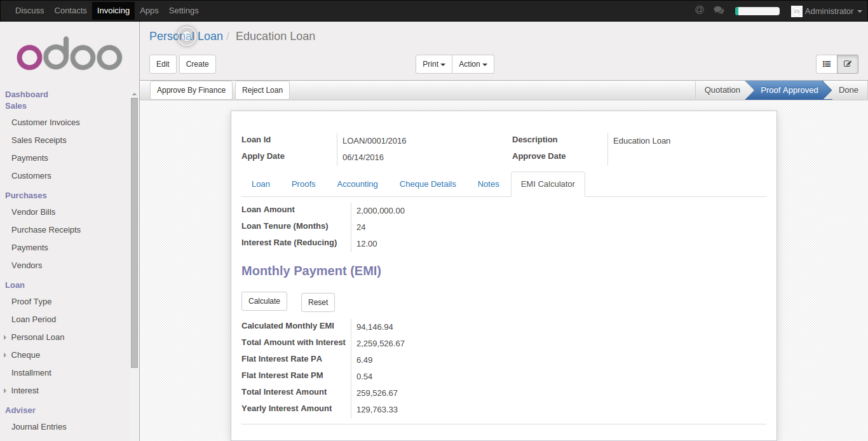Click the Loan Amount value 2,000,000.00
Screen dimensions: 868x441
click(381, 211)
